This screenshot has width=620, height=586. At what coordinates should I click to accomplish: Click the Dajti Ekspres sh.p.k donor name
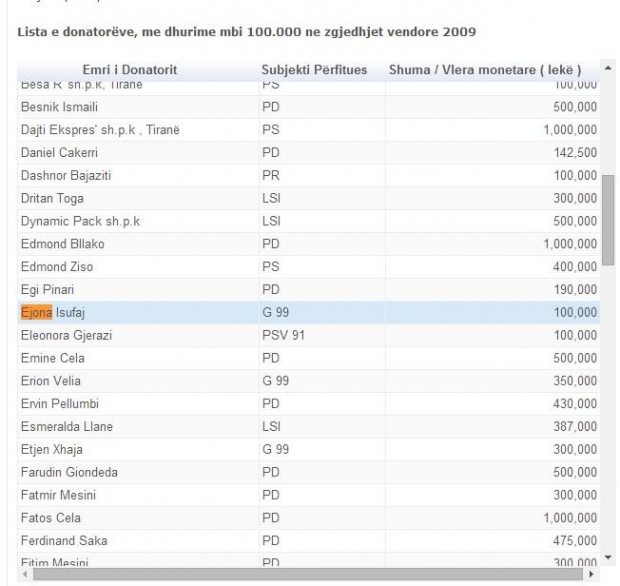pyautogui.click(x=101, y=129)
